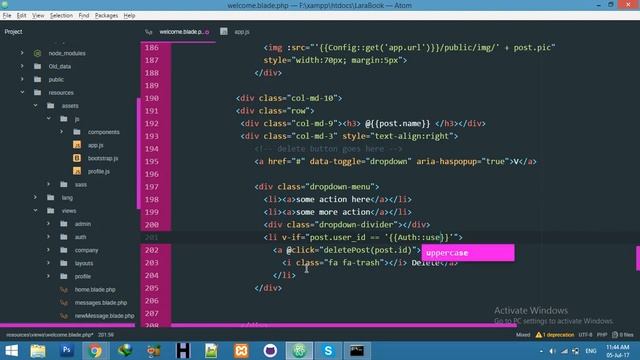Click the deprecation warning in status bar
The width and height of the screenshot is (640, 360).
(554, 335)
